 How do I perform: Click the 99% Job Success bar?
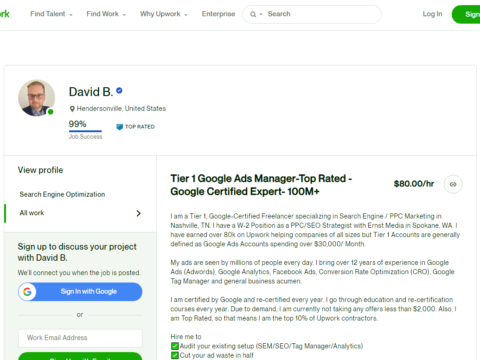pyautogui.click(x=85, y=131)
